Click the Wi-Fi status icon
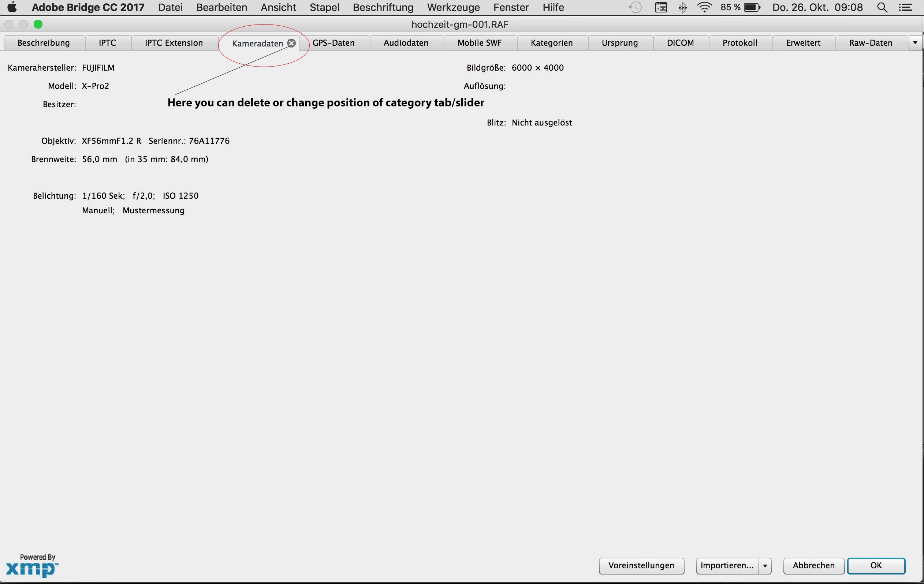Image resolution: width=924 pixels, height=584 pixels. pyautogui.click(x=704, y=8)
